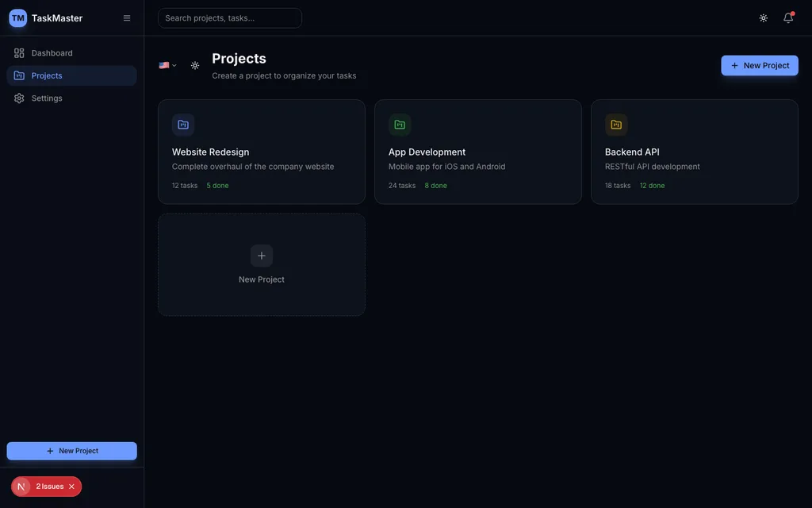
Task: Click "RESTful API development" description
Action: [x=652, y=167]
